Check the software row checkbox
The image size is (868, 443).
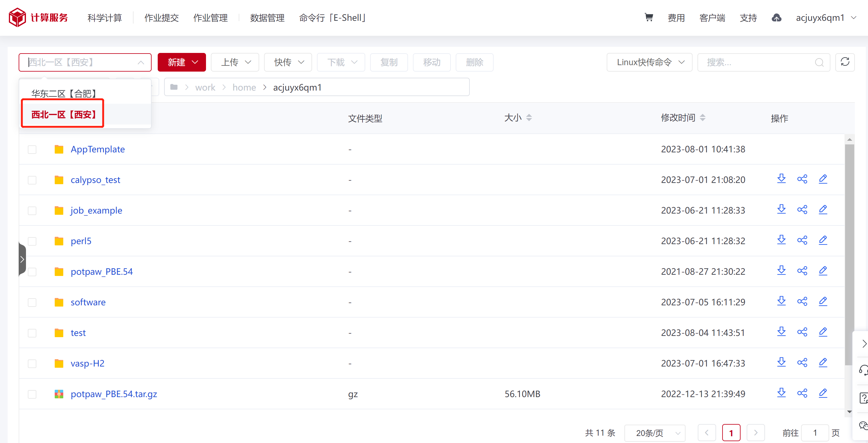pos(32,302)
